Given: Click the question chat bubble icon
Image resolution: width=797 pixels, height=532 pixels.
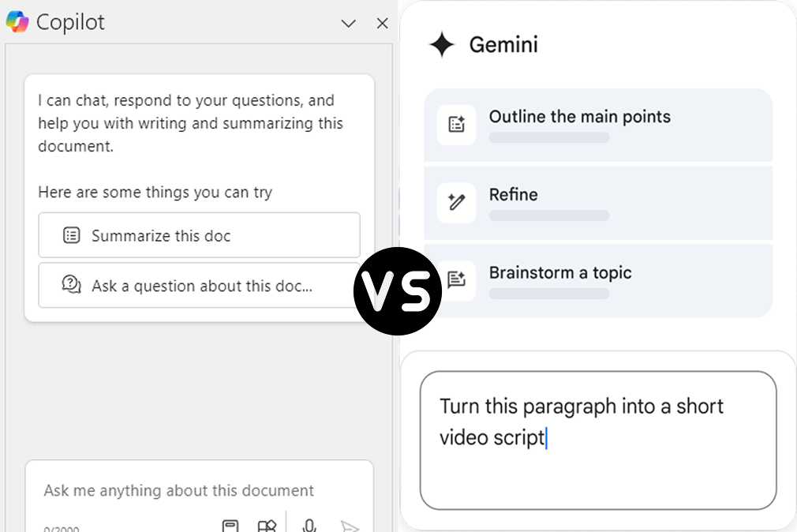Looking at the screenshot, I should coord(72,285).
